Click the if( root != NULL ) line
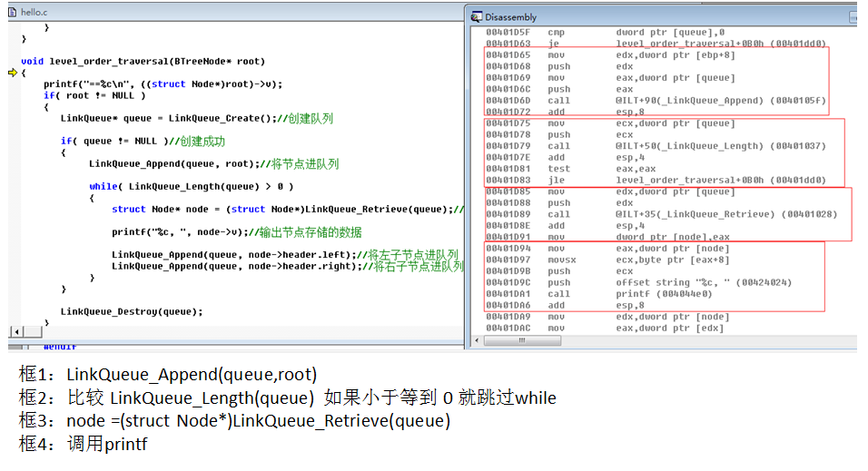This screenshot has height=471, width=868. coord(94,96)
